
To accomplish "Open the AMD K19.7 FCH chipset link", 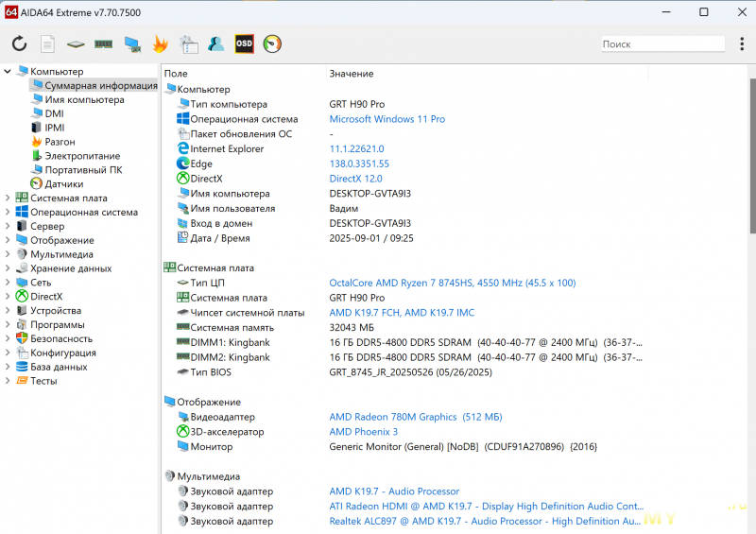I will tap(402, 313).
